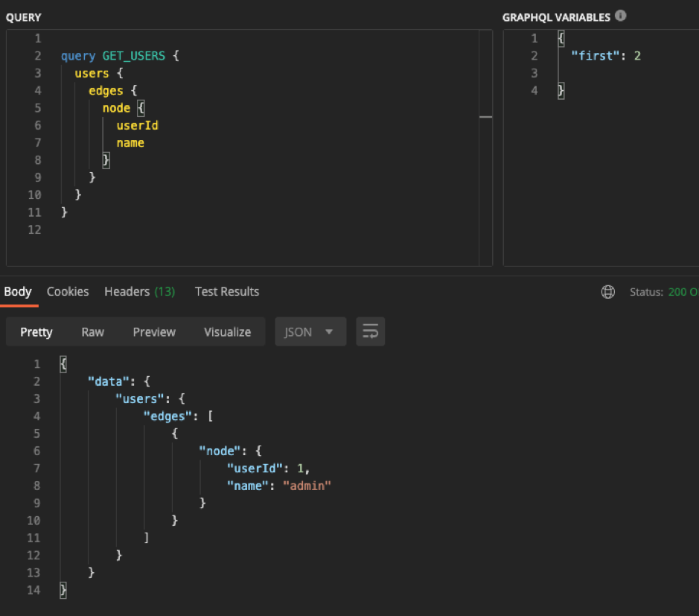The width and height of the screenshot is (699, 616).
Task: Switch to the Preview response view
Action: click(x=154, y=331)
